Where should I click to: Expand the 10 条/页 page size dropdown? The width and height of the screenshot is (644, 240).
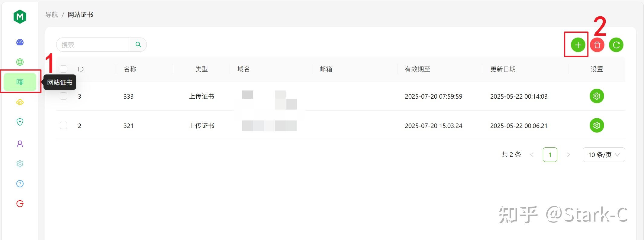click(x=604, y=155)
